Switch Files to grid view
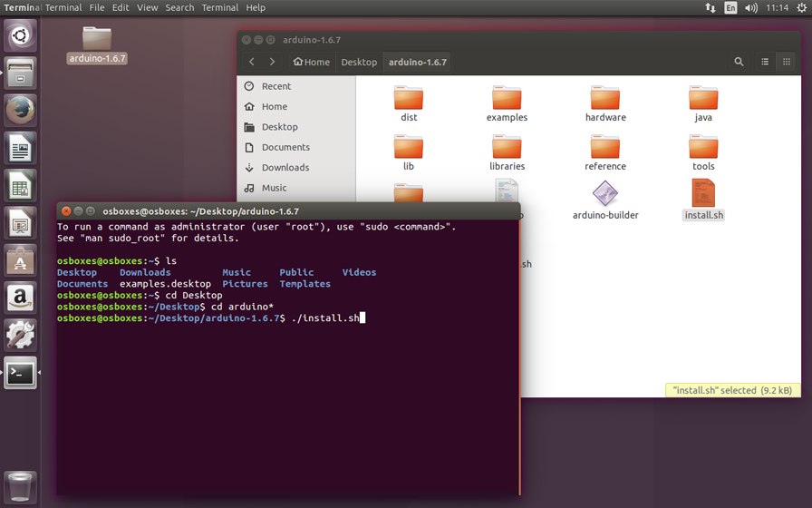The image size is (812, 508). tap(786, 62)
